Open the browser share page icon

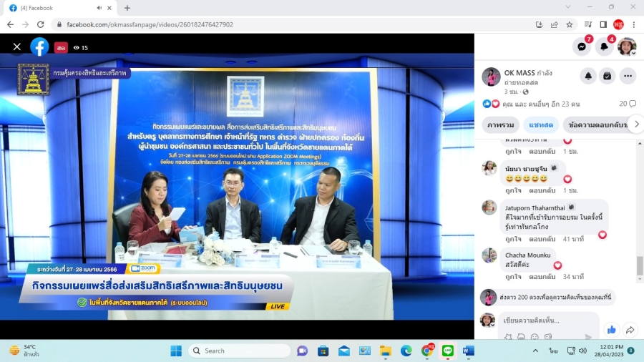click(x=554, y=24)
